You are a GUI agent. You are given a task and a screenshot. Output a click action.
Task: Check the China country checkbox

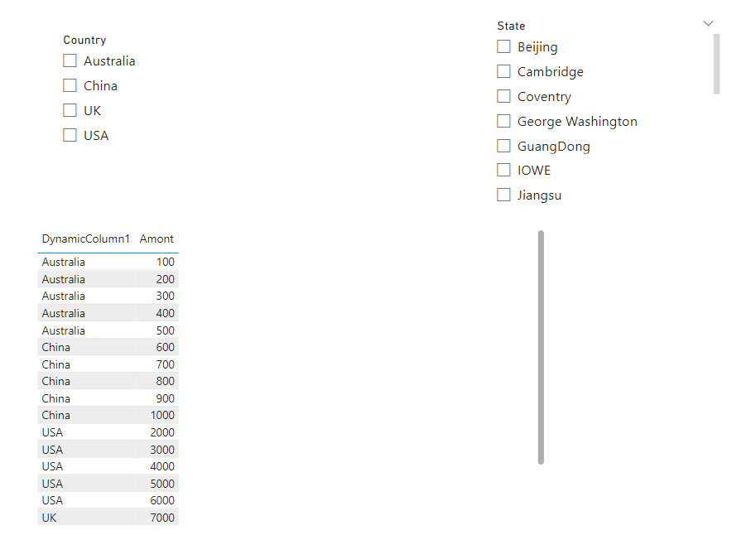70,85
